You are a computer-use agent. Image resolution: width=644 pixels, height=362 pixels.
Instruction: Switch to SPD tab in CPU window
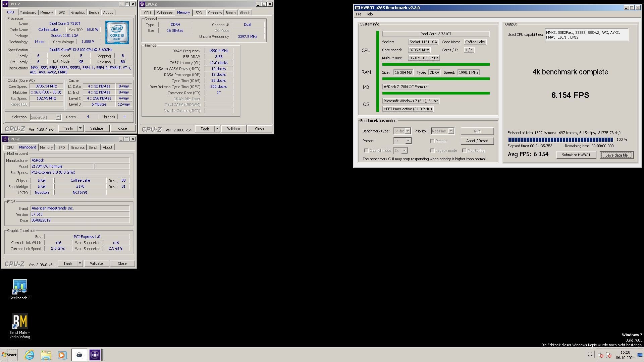tap(62, 12)
